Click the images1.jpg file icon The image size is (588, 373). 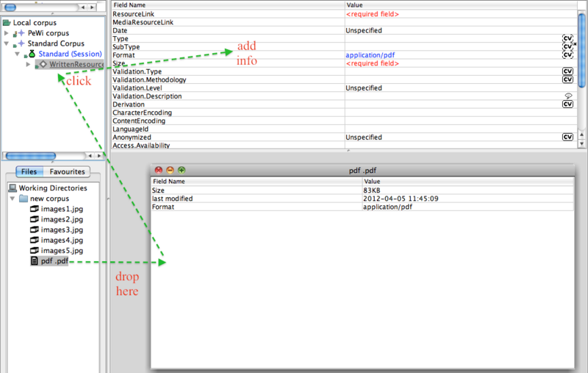coord(34,209)
